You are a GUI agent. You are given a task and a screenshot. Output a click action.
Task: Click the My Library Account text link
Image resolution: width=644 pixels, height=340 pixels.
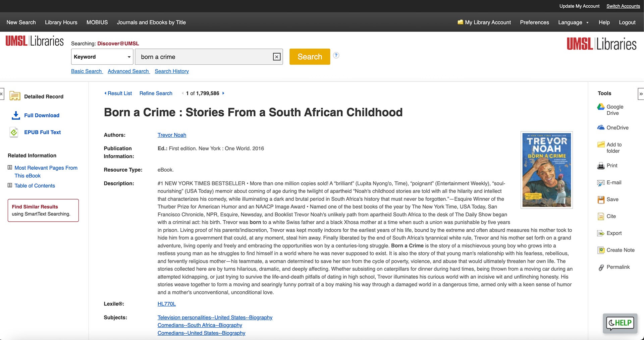[488, 22]
